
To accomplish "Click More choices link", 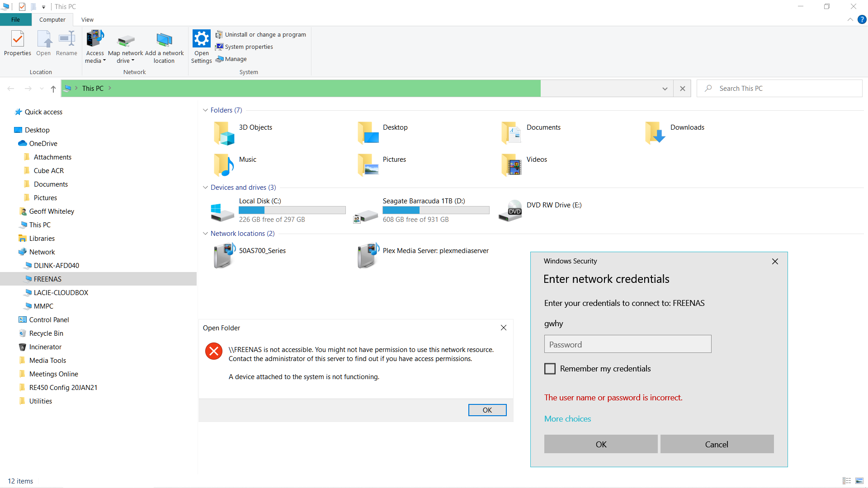I will tap(567, 419).
